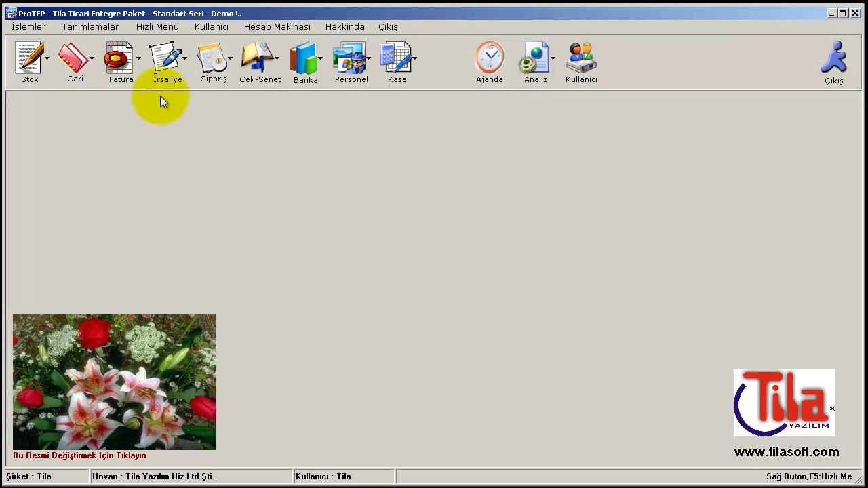This screenshot has height=488, width=868.
Task: Click the Tila Yazılım logo
Action: click(785, 403)
